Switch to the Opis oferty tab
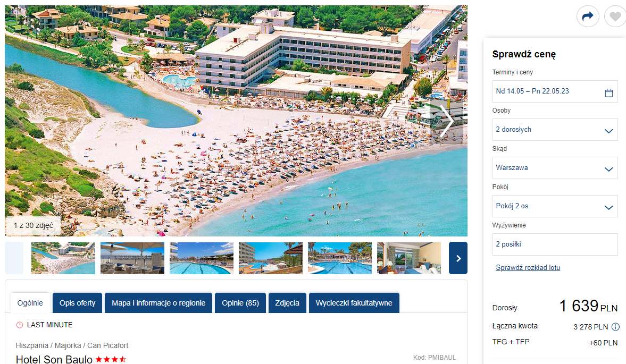The height and width of the screenshot is (364, 626). click(x=78, y=303)
